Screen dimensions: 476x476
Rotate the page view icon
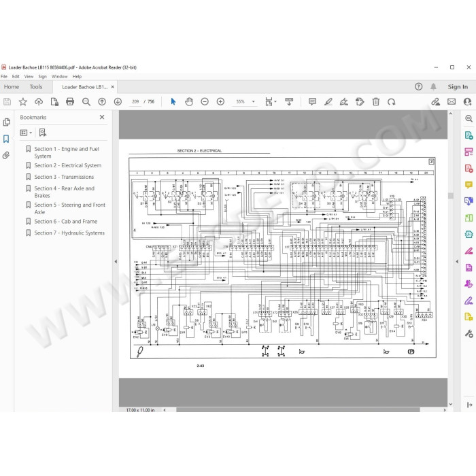tap(392, 102)
